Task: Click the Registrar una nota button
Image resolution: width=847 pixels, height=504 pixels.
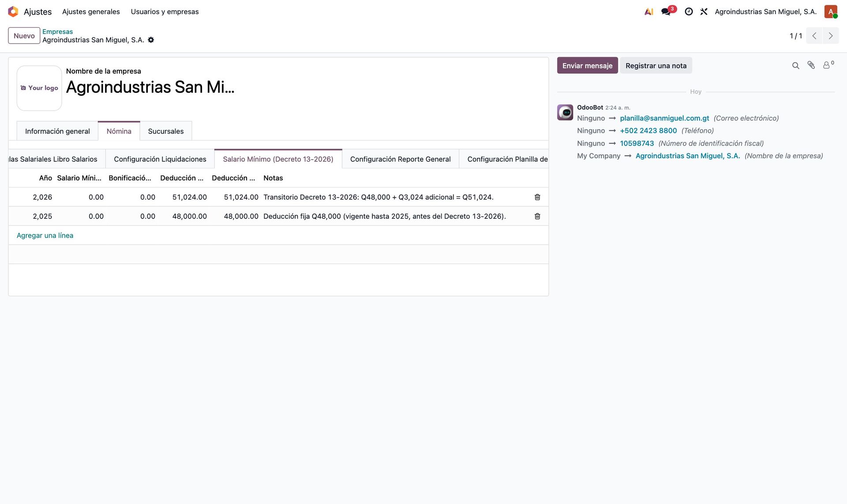Action: tap(656, 66)
